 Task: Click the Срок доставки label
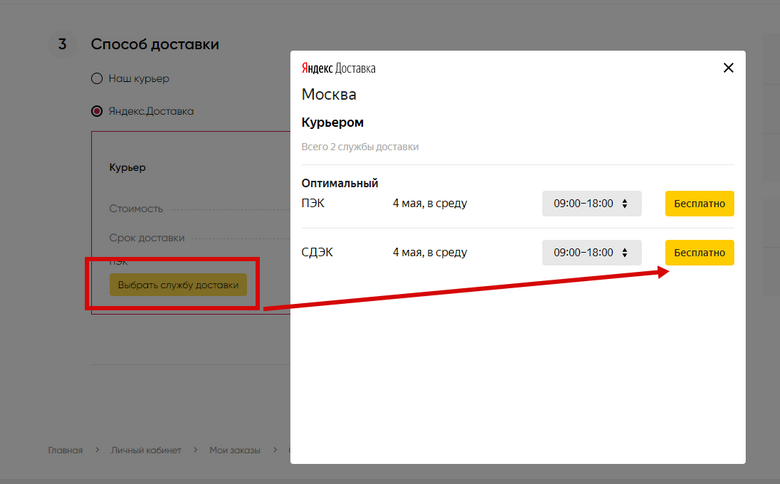147,238
